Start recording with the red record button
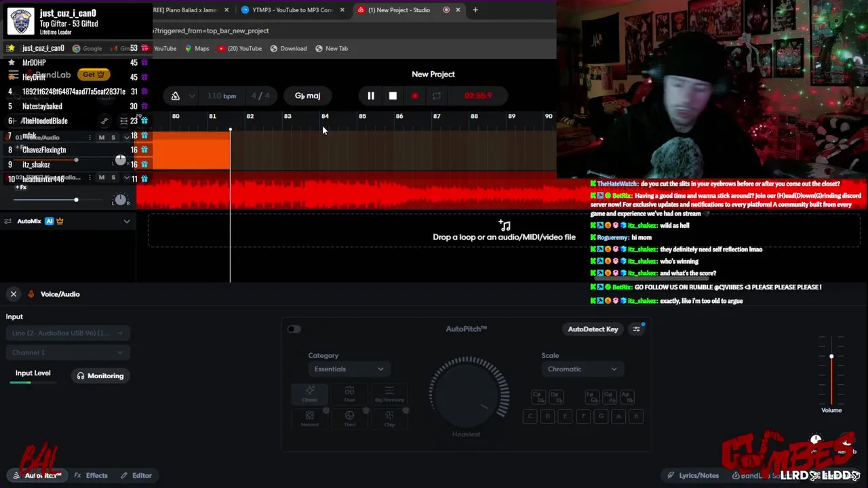 tap(414, 96)
